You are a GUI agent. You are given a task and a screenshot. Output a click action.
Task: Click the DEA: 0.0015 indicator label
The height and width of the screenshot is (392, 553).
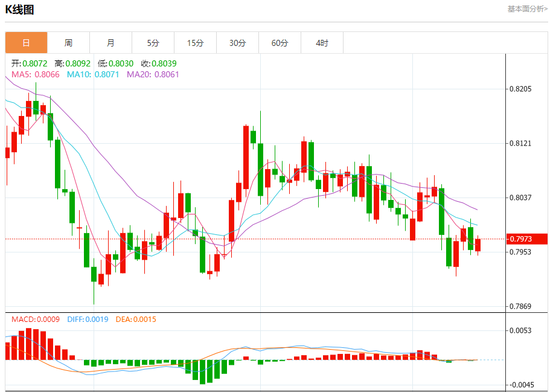click(135, 319)
